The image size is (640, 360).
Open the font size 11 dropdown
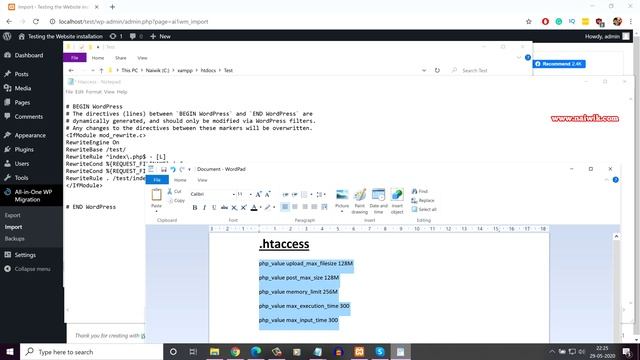(251, 194)
